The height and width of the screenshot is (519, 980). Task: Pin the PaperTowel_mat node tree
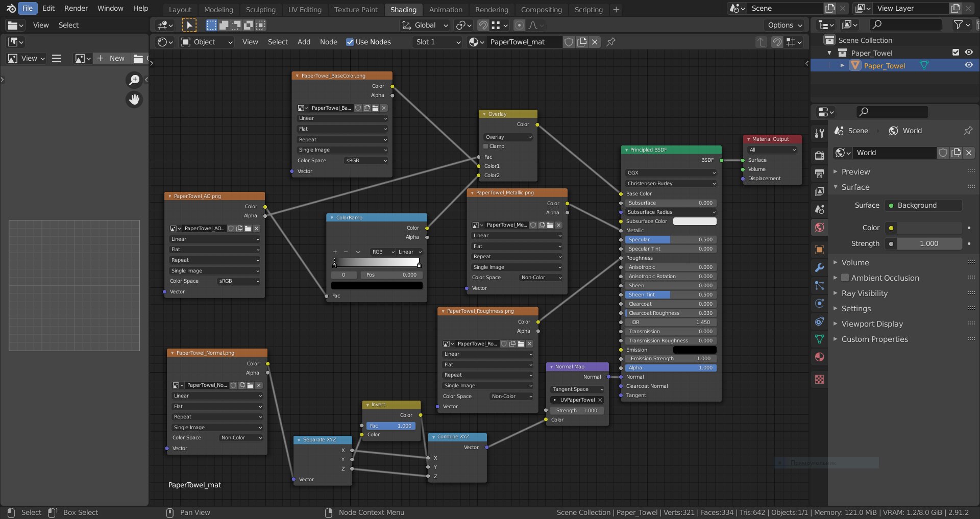point(610,42)
